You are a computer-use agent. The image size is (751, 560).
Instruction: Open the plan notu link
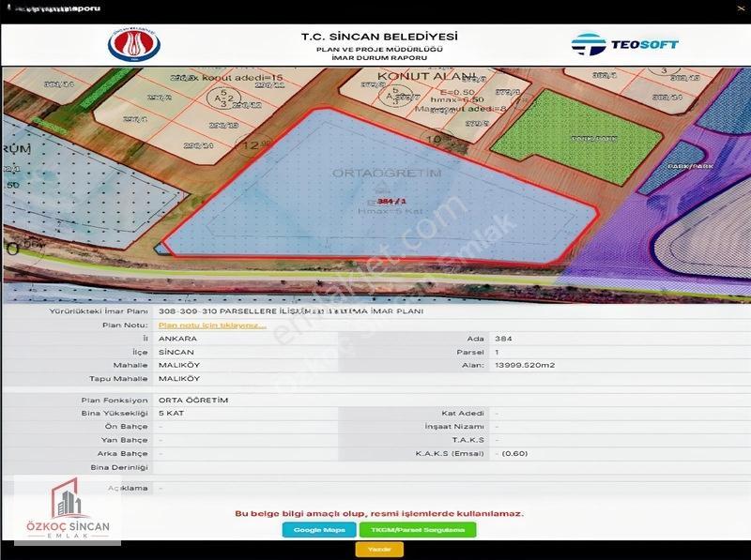[212, 325]
